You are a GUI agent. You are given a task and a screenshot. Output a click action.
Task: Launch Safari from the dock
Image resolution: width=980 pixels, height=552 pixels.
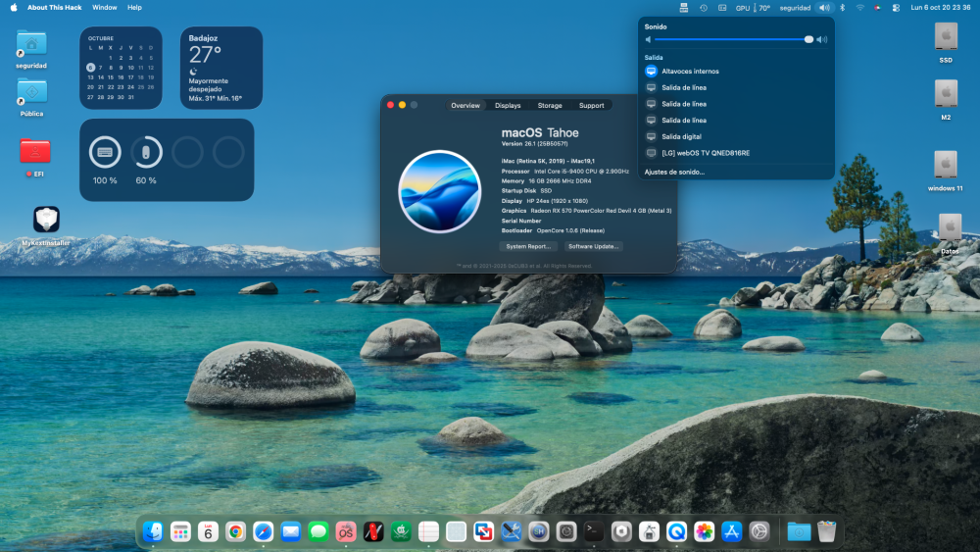(x=263, y=532)
